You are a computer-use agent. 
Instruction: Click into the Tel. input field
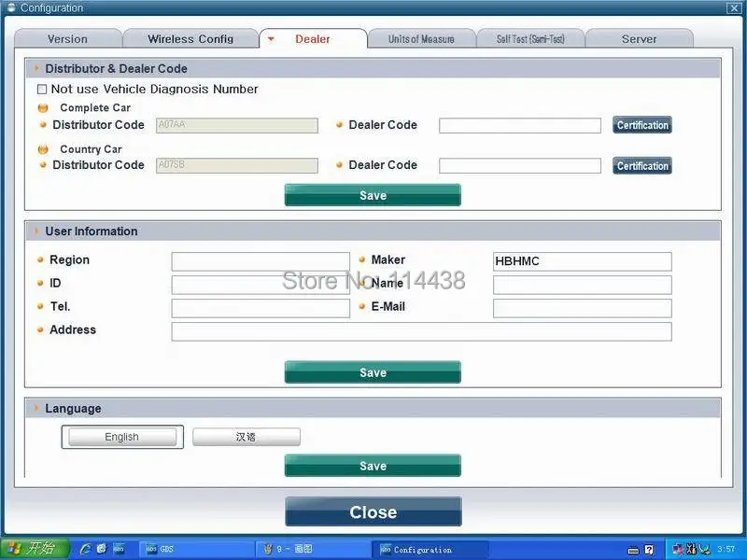point(261,308)
